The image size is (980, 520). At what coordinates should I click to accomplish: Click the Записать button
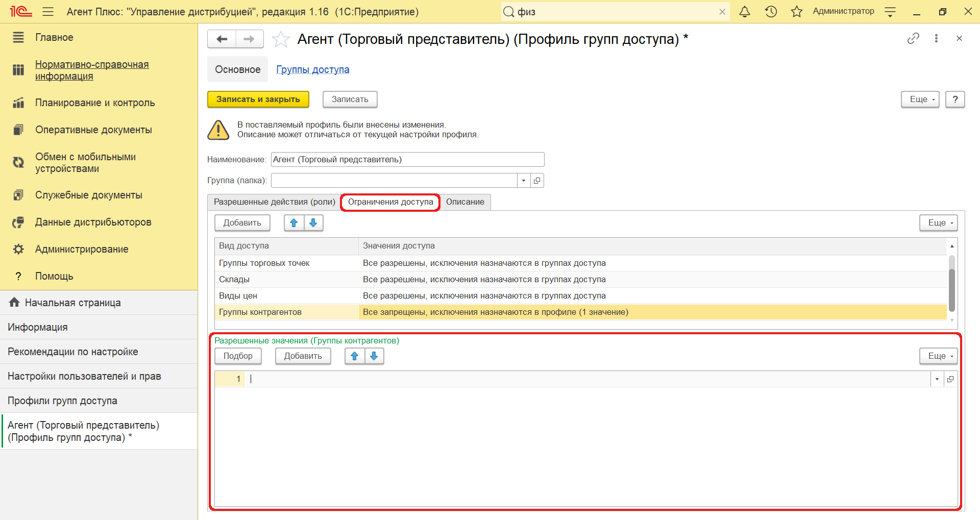click(x=350, y=99)
